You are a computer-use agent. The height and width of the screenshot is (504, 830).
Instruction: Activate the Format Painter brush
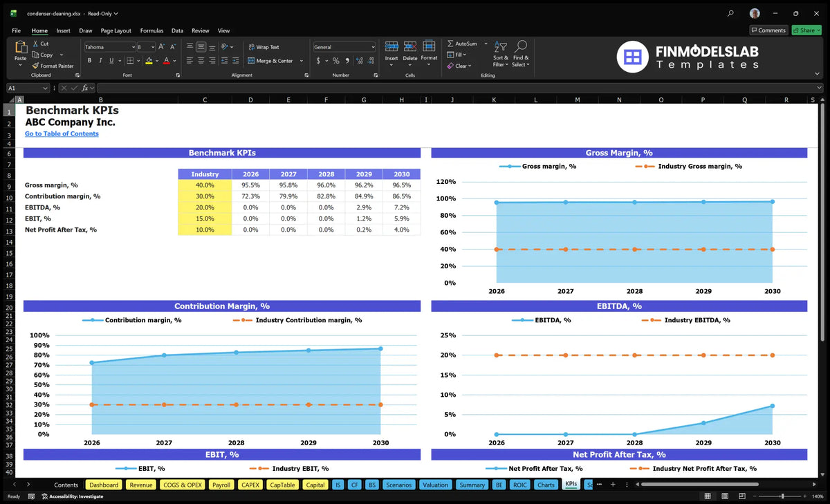click(x=35, y=66)
